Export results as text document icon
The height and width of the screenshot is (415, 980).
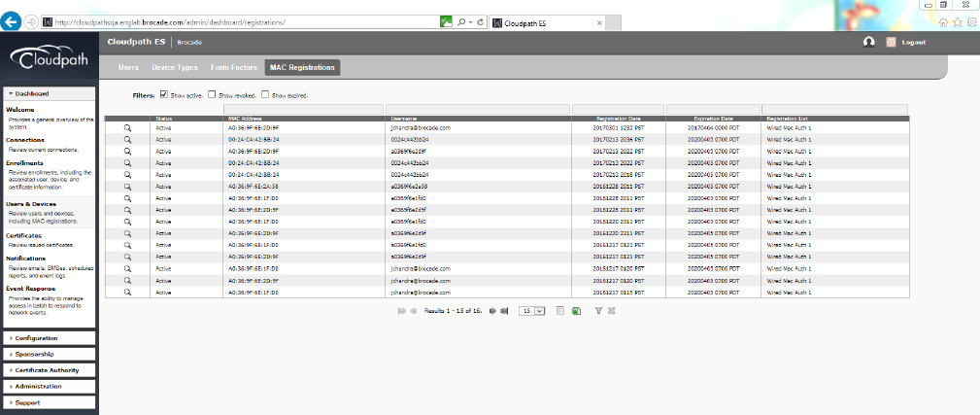560,311
